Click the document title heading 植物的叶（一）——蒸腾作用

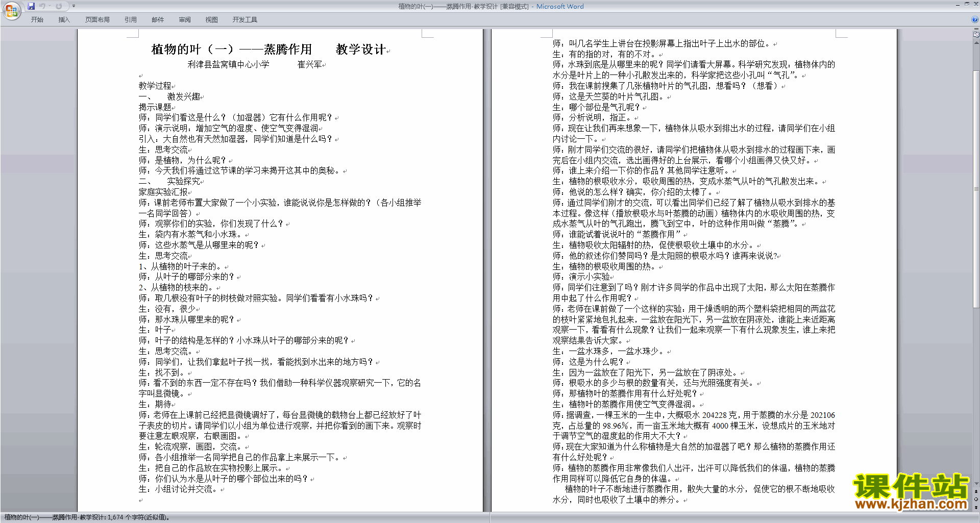tap(232, 49)
